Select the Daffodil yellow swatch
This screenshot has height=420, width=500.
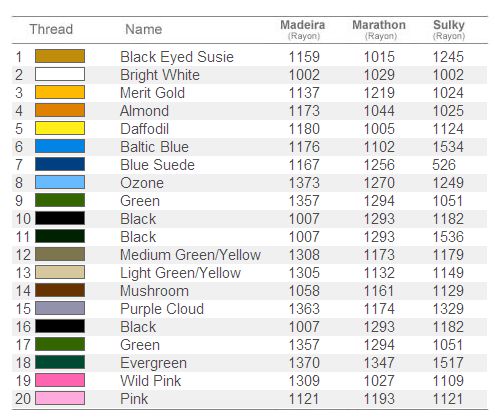tap(60, 128)
